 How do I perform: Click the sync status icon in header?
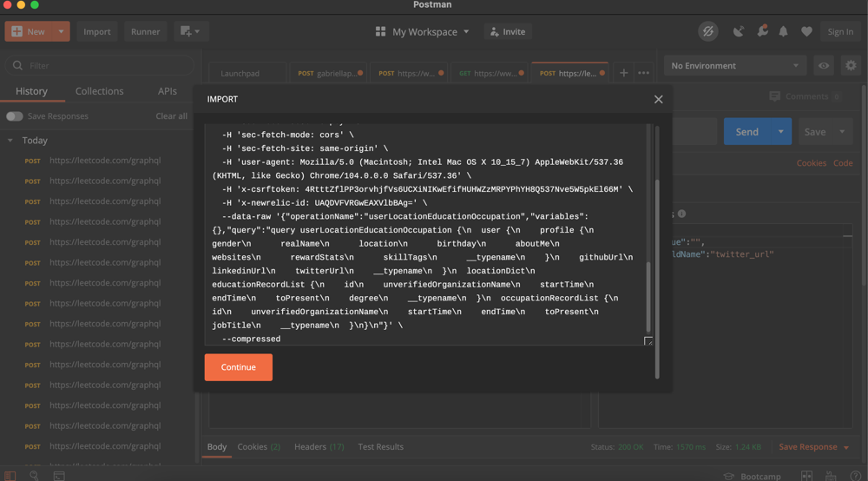coord(708,31)
